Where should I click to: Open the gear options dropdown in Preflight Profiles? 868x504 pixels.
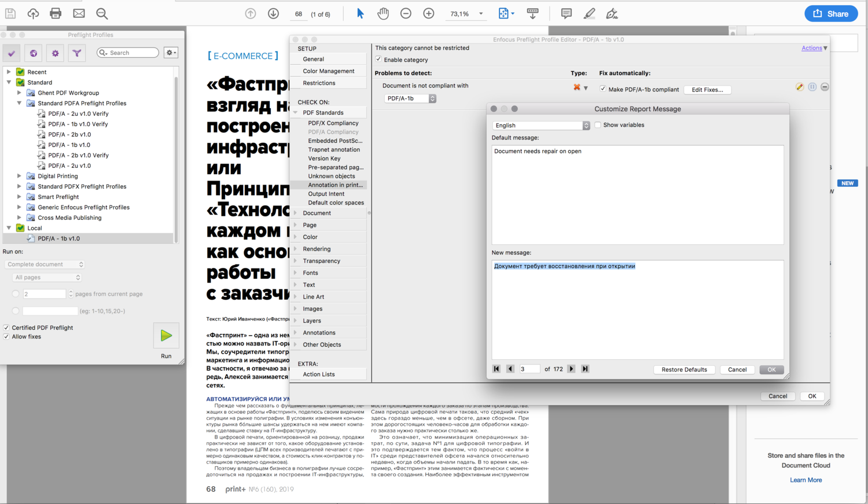point(171,53)
